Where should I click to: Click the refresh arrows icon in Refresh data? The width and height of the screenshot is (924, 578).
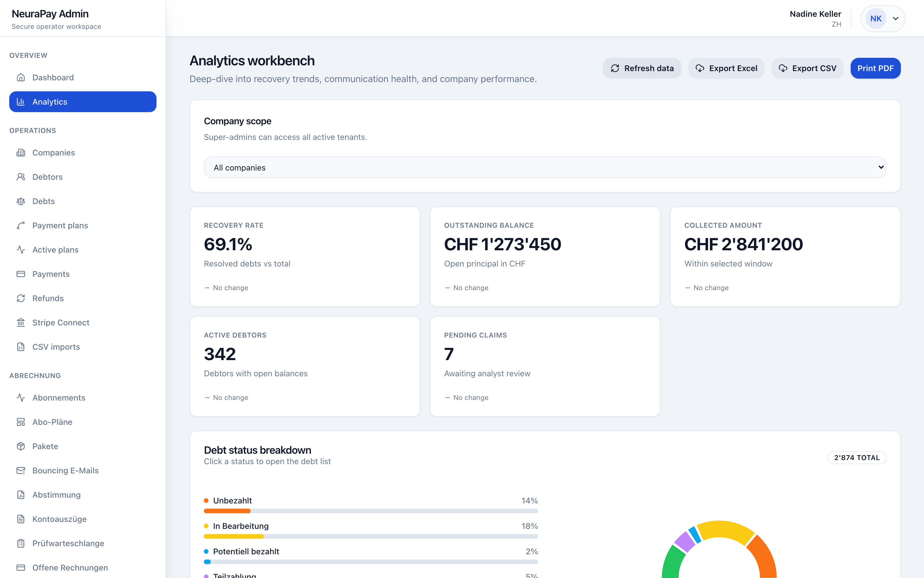click(615, 68)
